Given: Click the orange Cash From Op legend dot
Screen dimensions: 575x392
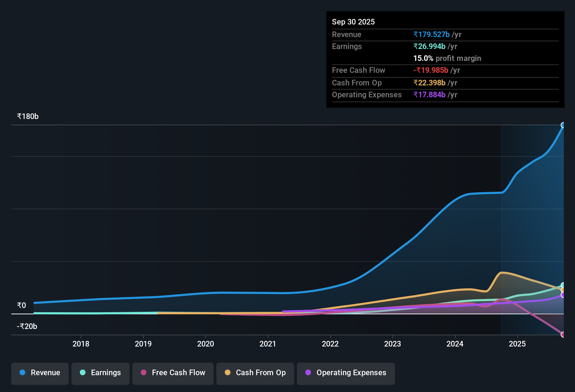Looking at the screenshot, I should (x=228, y=373).
